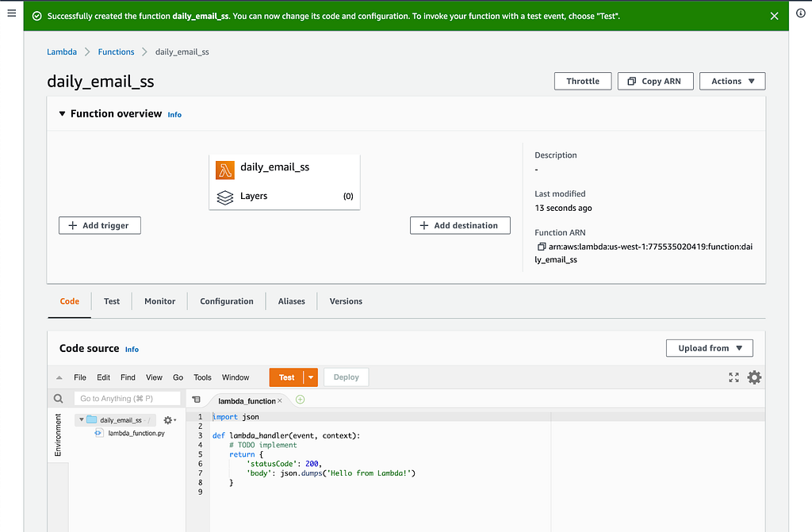812x532 pixels.
Task: Open the Go menu in editor
Action: tap(178, 377)
